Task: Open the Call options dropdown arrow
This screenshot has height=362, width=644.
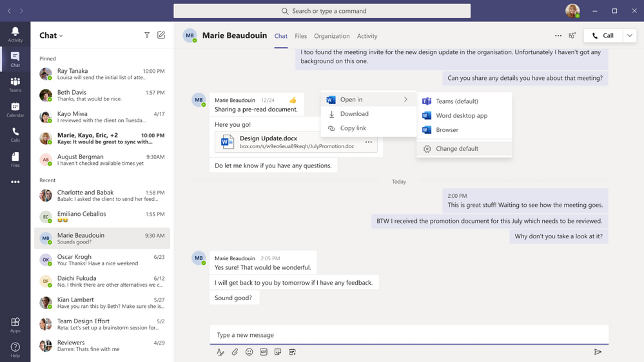Action: (629, 36)
